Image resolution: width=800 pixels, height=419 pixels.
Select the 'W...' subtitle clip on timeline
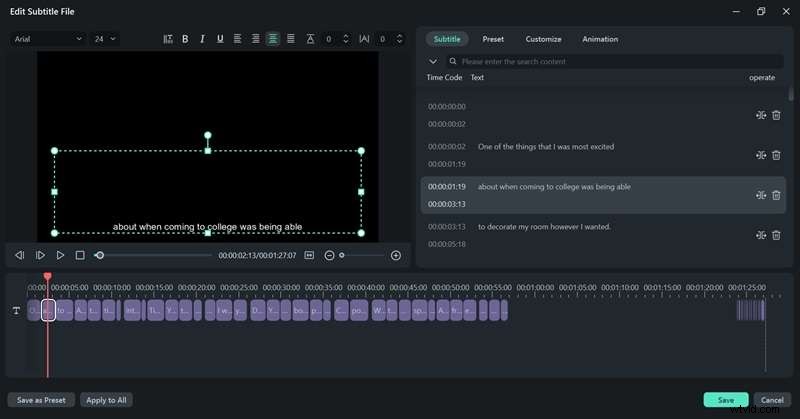(x=379, y=310)
